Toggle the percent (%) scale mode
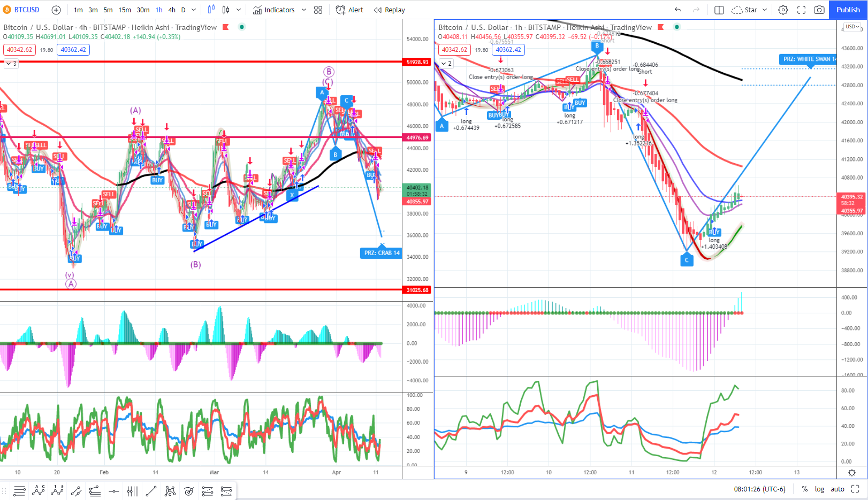Screen dimensions: 868x500 804,489
